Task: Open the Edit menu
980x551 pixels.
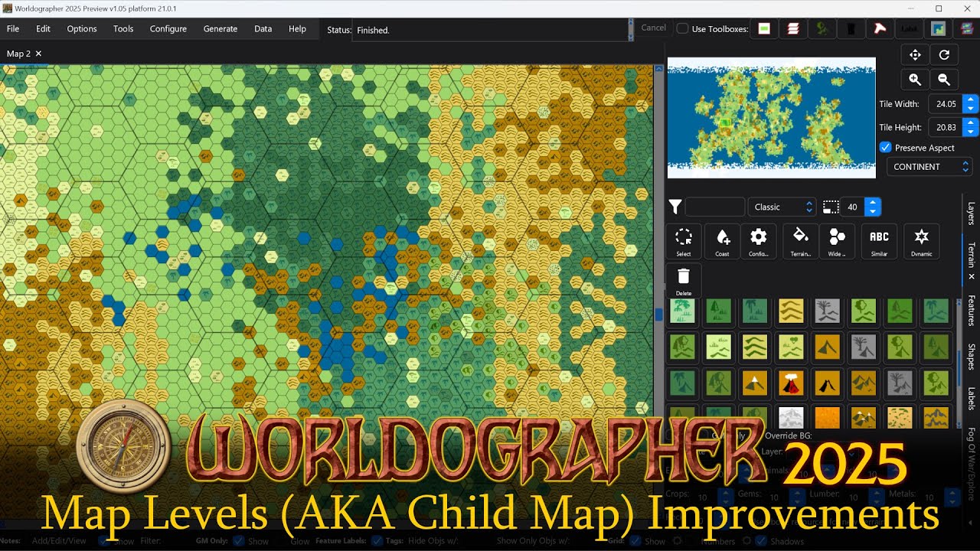Action: [43, 29]
